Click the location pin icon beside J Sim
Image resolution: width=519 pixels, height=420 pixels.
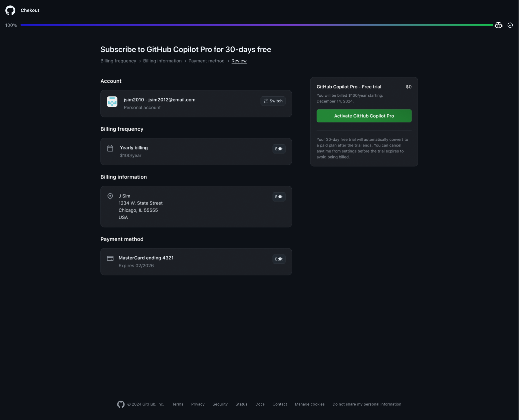[x=110, y=196]
